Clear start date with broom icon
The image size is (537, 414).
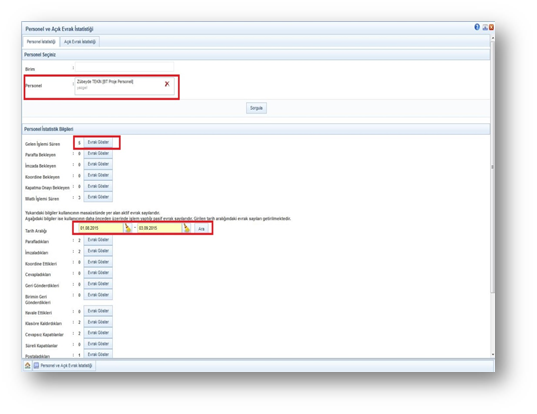coord(128,228)
